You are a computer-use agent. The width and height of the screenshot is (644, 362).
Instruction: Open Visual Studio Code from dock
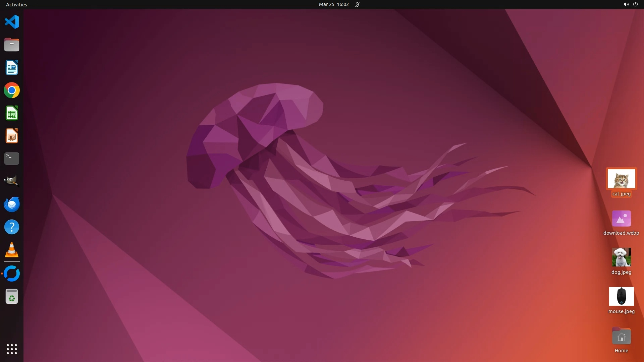[x=12, y=22]
